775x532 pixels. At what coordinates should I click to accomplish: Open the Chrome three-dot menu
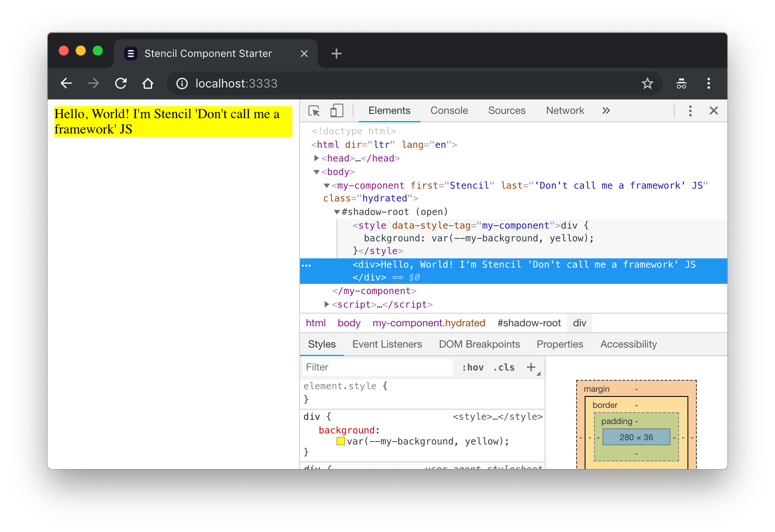708,83
